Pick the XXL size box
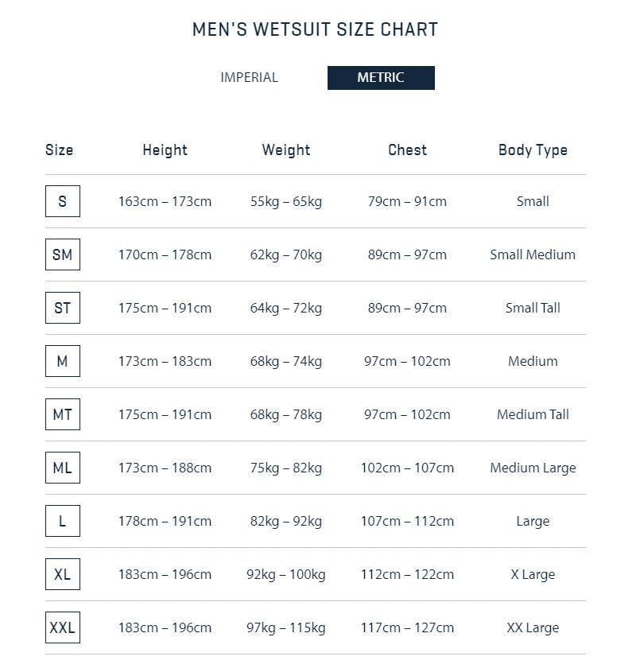640x672 pixels. click(63, 627)
